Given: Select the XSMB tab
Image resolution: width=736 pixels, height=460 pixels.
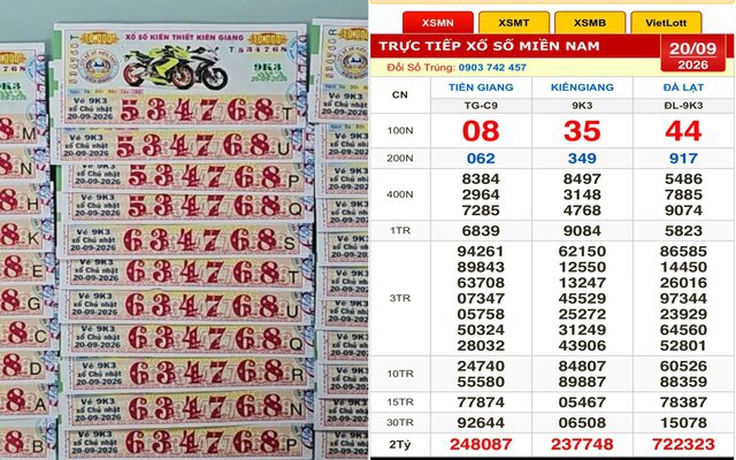Looking at the screenshot, I should tap(590, 23).
